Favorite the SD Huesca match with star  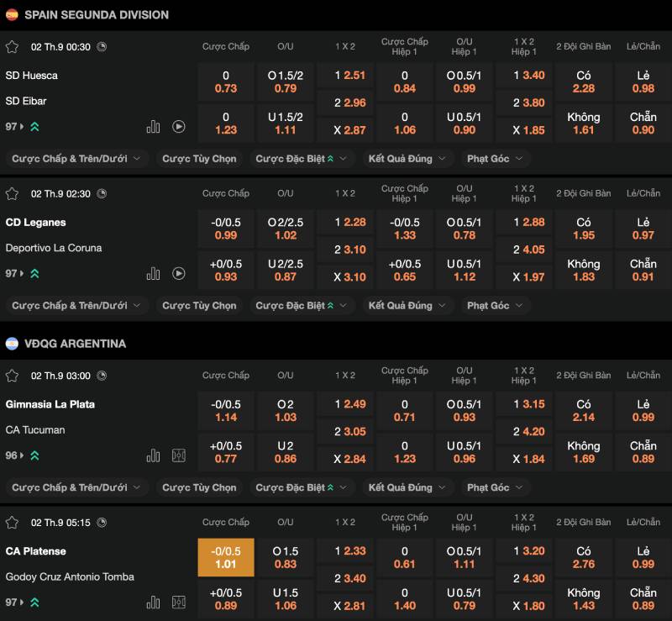pos(12,47)
